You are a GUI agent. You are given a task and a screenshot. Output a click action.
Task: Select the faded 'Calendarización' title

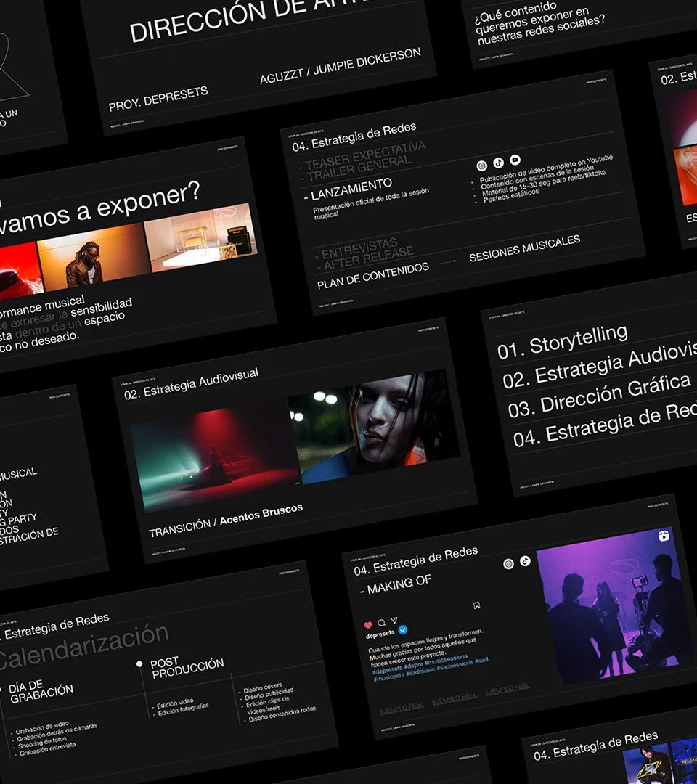83,647
